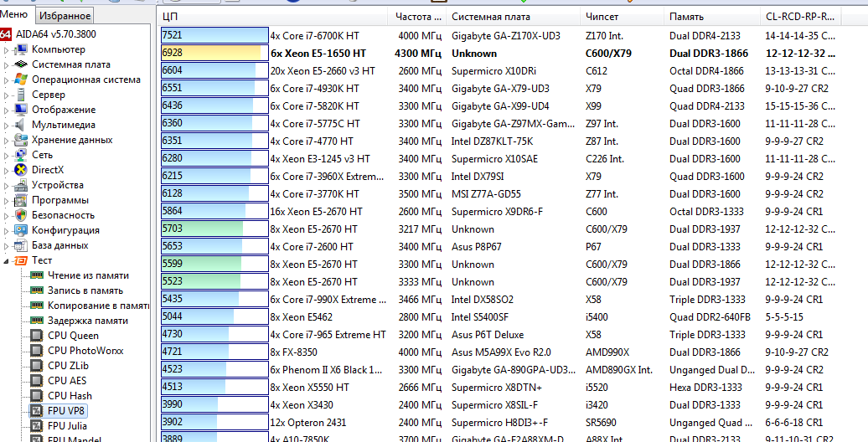Select the 6x Core i7-4930K HT entry
This screenshot has width=868, height=442.
tap(314, 89)
